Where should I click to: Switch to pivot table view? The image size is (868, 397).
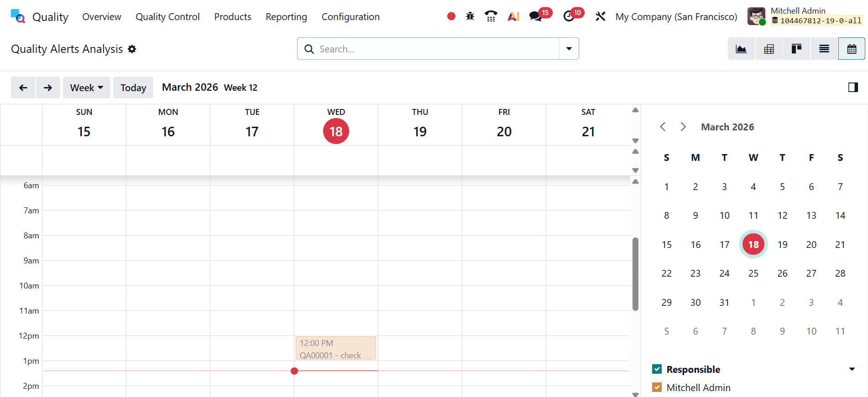coord(769,49)
